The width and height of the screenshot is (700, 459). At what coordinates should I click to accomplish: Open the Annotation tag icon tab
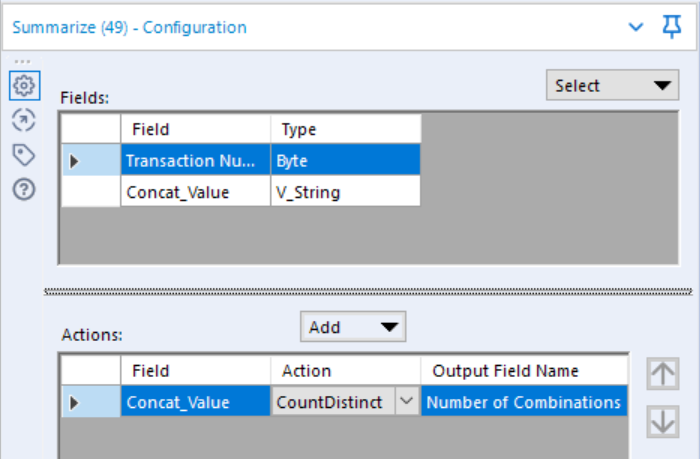click(24, 155)
